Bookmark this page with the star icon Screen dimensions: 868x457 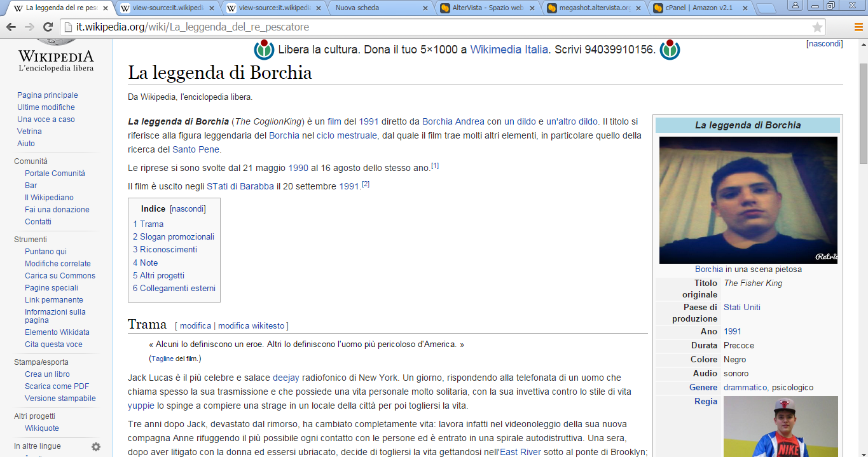pyautogui.click(x=817, y=27)
